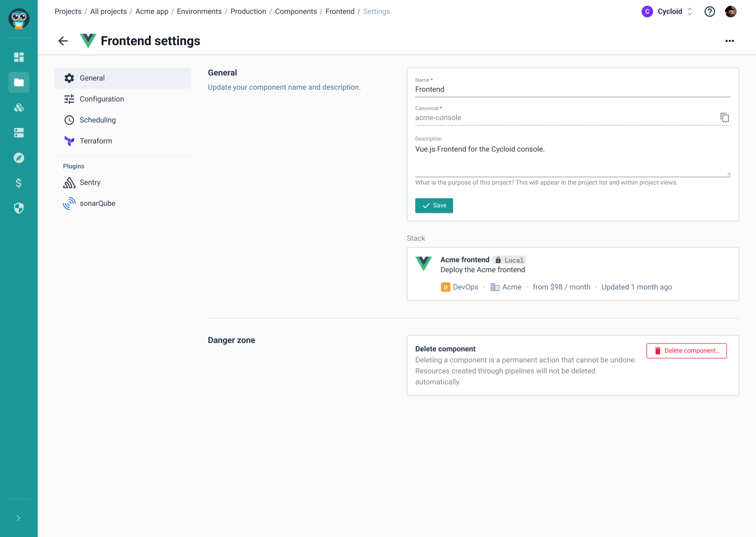
Task: Click the Acme frontend stack title
Action: (x=465, y=260)
